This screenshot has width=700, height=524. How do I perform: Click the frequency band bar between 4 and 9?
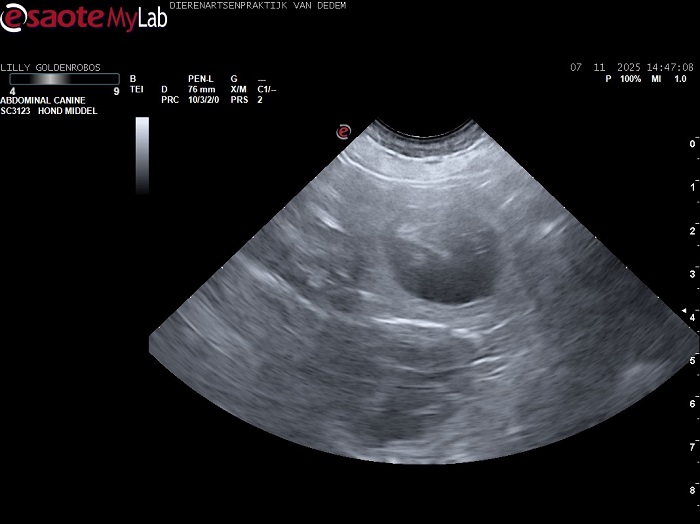click(64, 79)
